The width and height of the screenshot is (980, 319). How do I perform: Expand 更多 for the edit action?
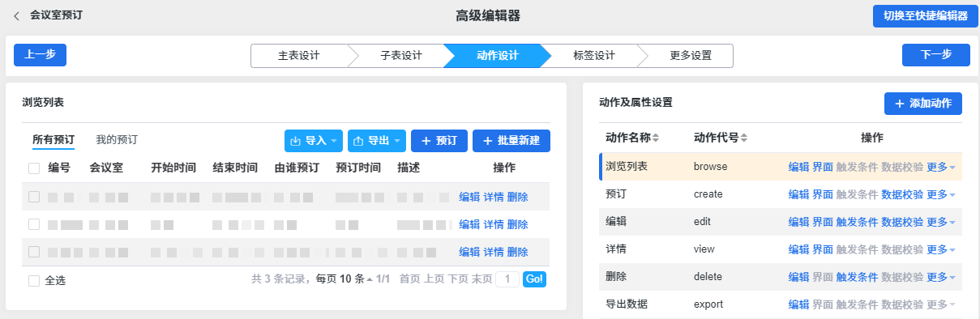point(941,222)
